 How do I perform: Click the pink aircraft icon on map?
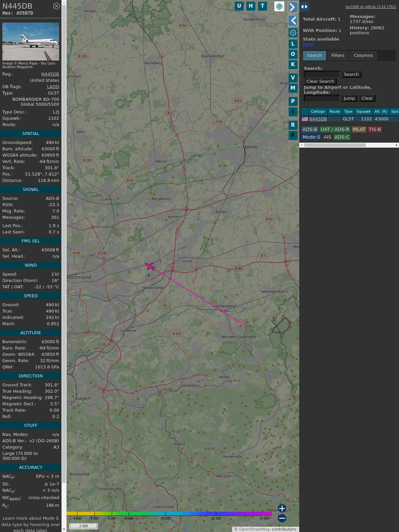[x=150, y=266]
